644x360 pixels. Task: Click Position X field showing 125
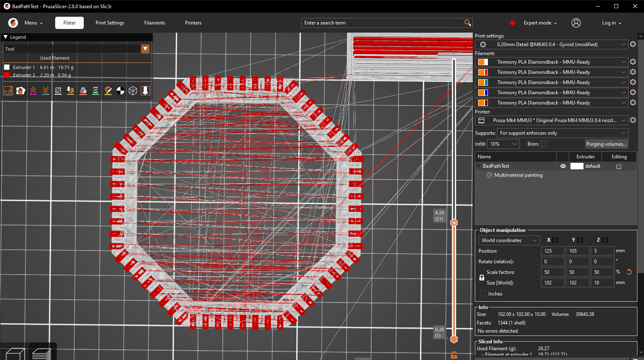coord(553,251)
